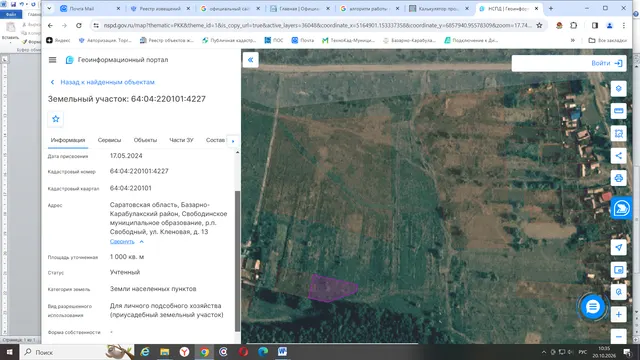This screenshot has height=360, width=640.
Task: Add land plot to favorites with star icon
Action: [56, 119]
